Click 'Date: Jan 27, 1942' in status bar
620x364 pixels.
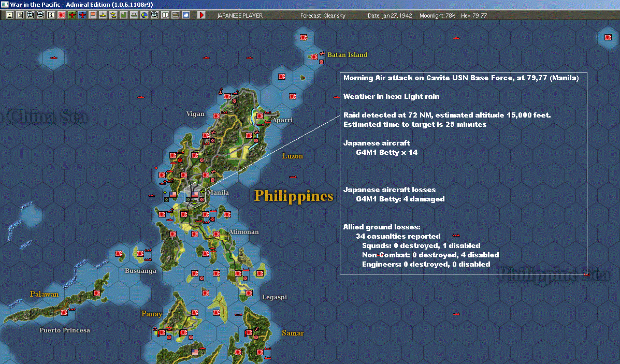(390, 16)
